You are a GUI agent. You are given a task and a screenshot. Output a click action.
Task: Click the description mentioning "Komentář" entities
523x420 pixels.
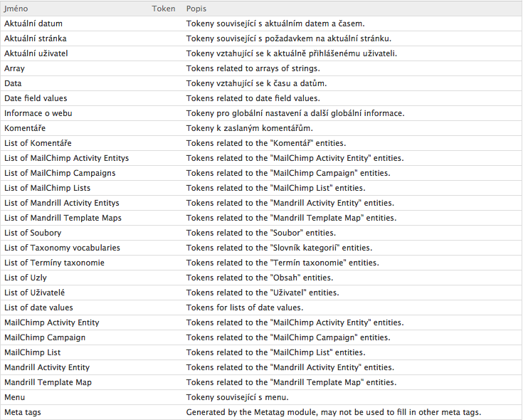[x=266, y=144]
